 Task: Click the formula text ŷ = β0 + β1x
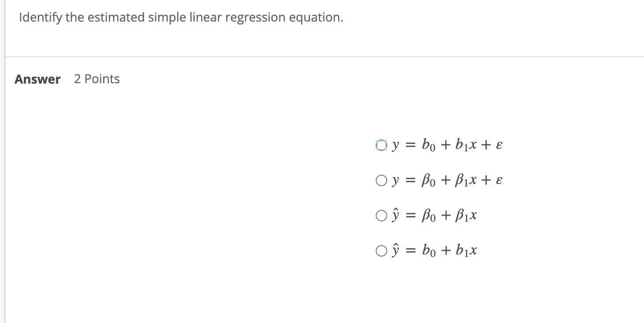[x=434, y=216]
